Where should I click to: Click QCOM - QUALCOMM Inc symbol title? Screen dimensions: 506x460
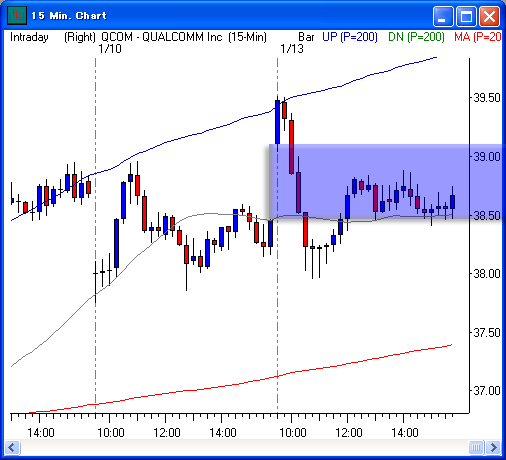pyautogui.click(x=162, y=37)
